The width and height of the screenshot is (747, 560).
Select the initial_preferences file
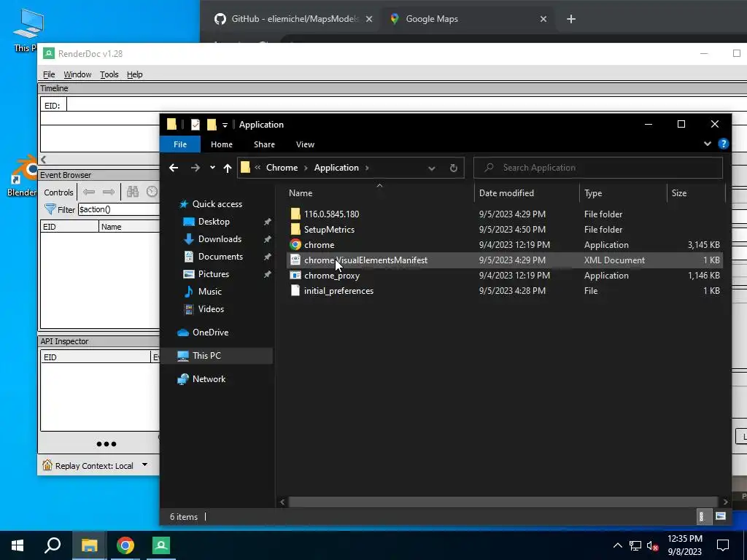pos(338,290)
